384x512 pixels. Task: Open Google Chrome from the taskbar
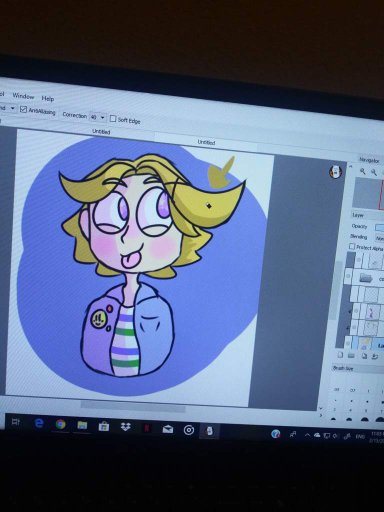tap(60, 424)
